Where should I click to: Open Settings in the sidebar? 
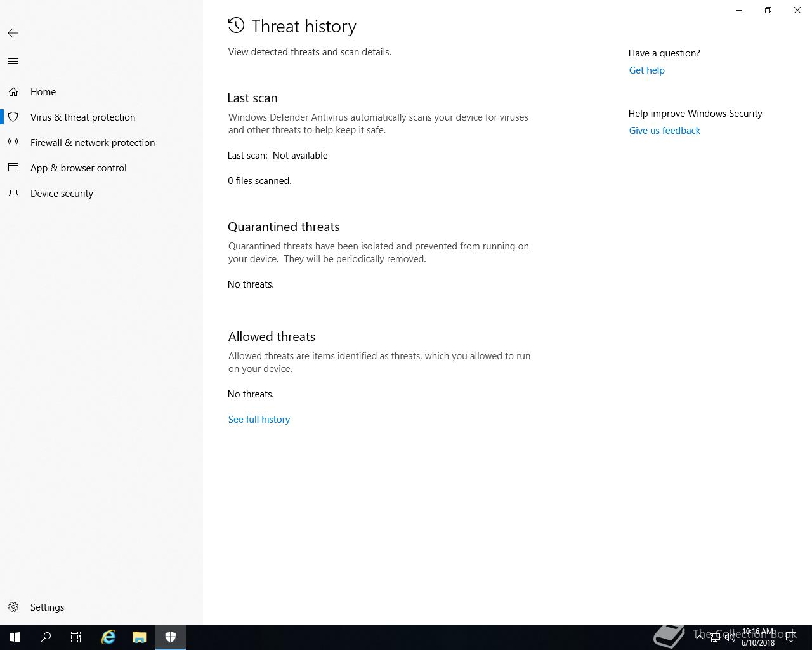point(48,607)
